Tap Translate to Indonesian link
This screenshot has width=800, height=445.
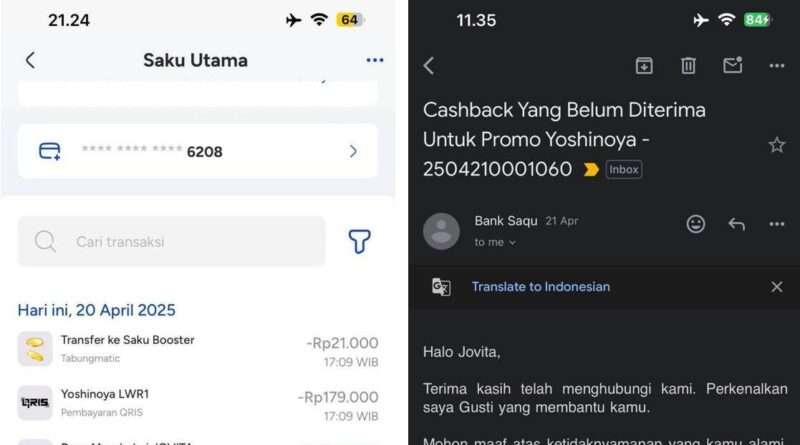coord(541,287)
